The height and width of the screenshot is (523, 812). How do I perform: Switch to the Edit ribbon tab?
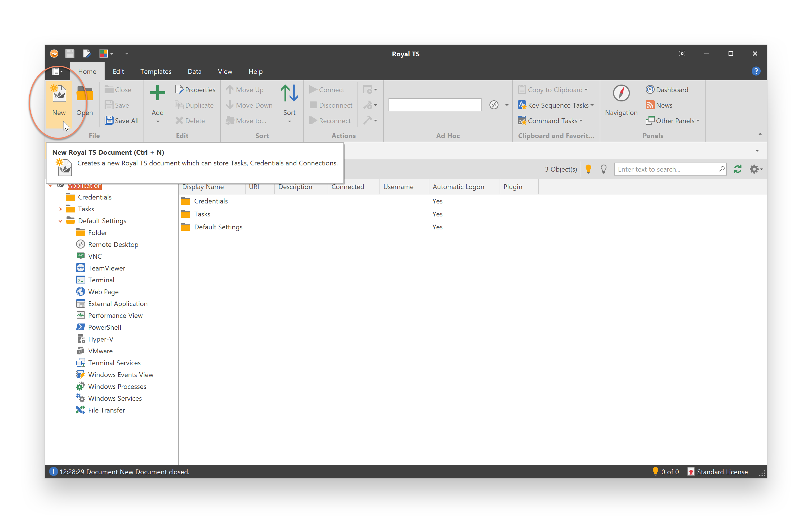tap(118, 71)
